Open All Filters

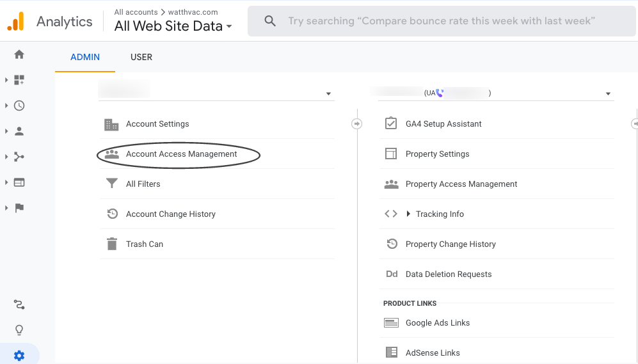[143, 184]
